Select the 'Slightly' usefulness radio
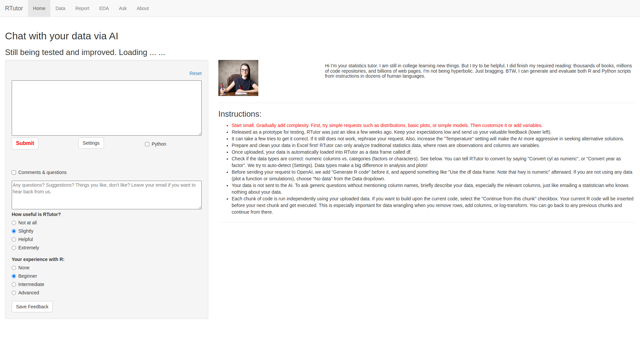The height and width of the screenshot is (360, 640). point(14,231)
